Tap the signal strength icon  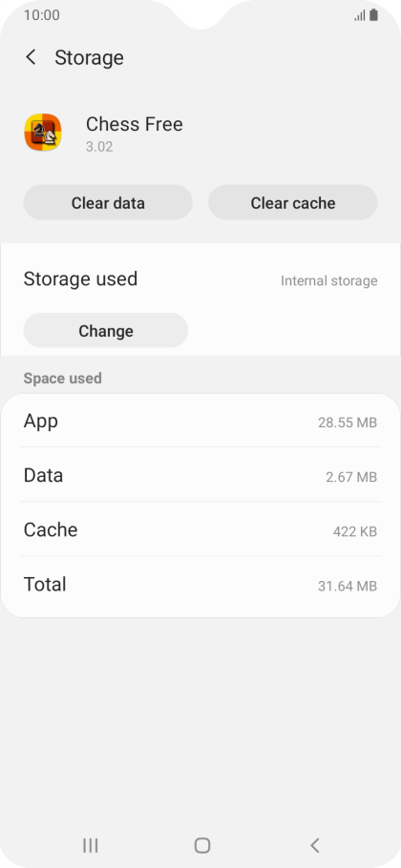pos(360,16)
